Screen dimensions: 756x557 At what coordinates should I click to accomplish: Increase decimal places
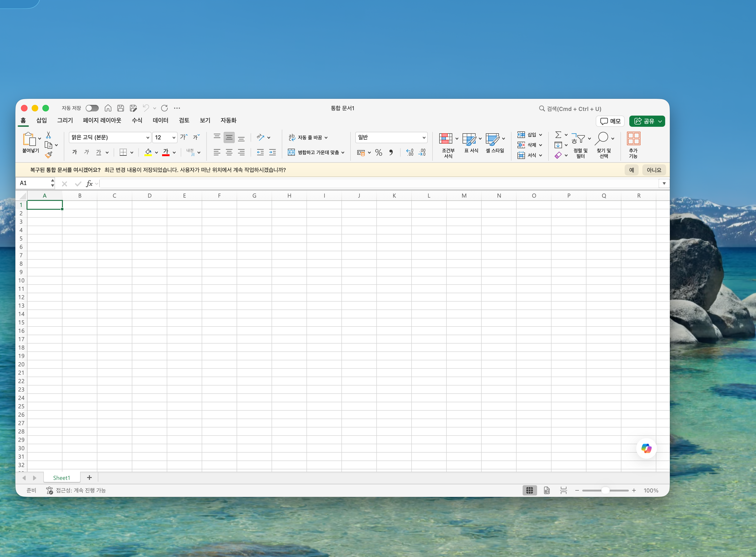pos(410,152)
